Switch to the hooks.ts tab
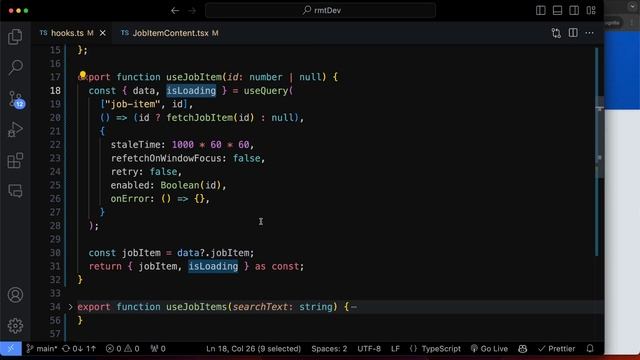Viewport: 640px width, 360px height. [x=67, y=33]
